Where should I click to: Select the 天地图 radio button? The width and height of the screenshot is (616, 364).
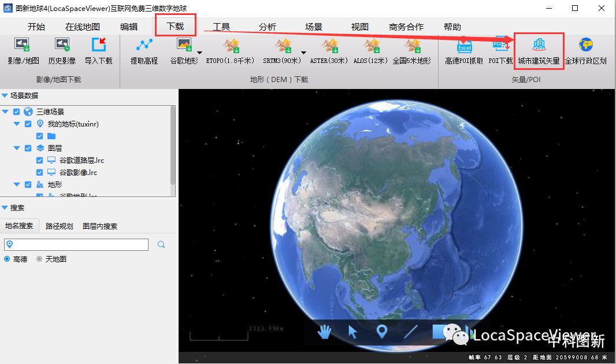point(38,259)
